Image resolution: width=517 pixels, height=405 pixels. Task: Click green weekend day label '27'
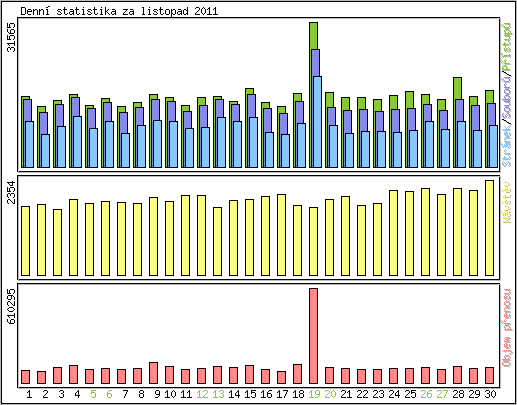442,394
